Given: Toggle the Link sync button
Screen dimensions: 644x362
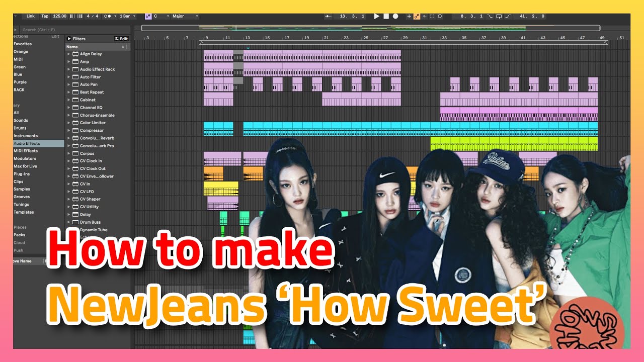Looking at the screenshot, I should (31, 16).
